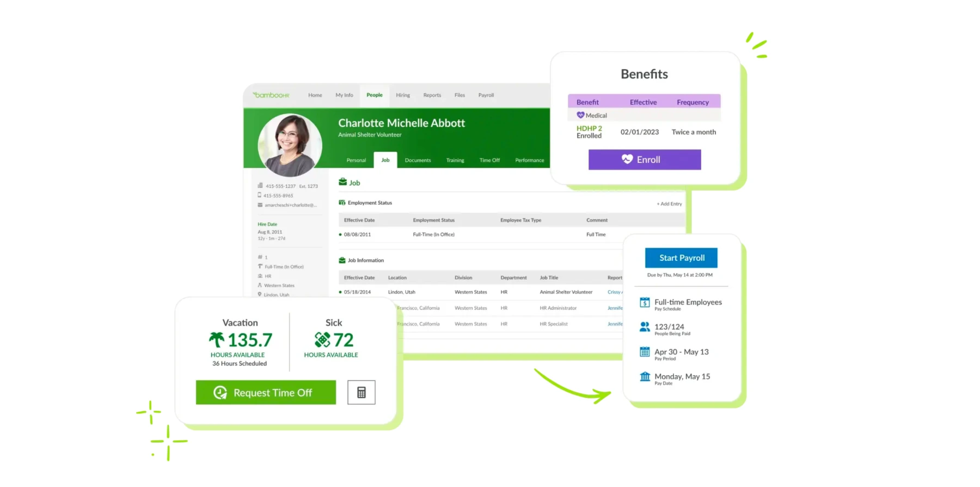The height and width of the screenshot is (487, 980).
Task: Open the Documents tab
Action: coord(418,160)
